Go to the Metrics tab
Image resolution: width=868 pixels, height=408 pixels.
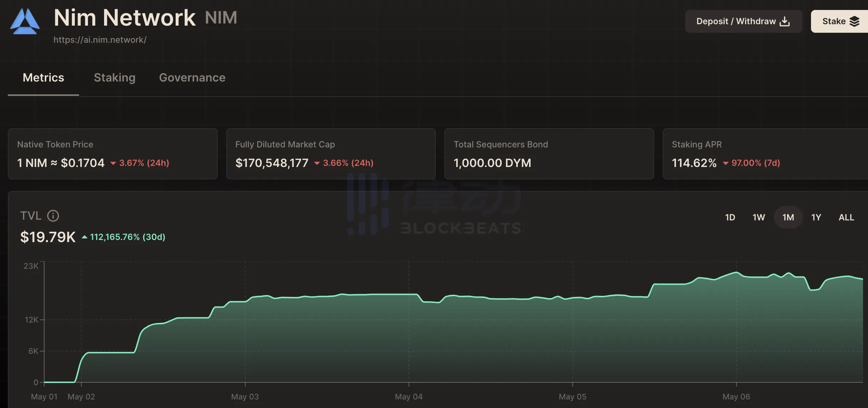[x=43, y=78]
